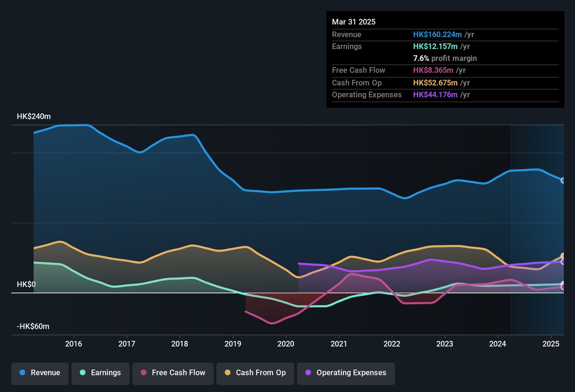This screenshot has width=575, height=392.
Task: Toggle Operating Expenses legend item
Action: 346,373
